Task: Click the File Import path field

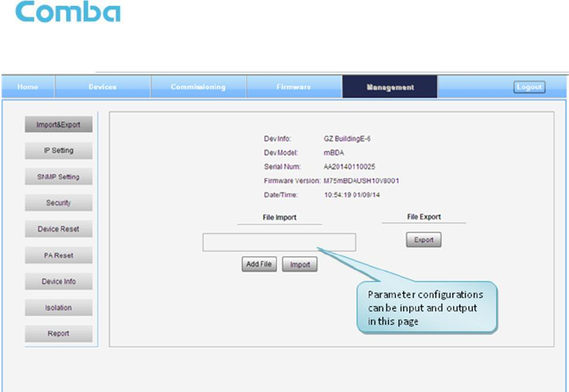Action: pyautogui.click(x=279, y=242)
